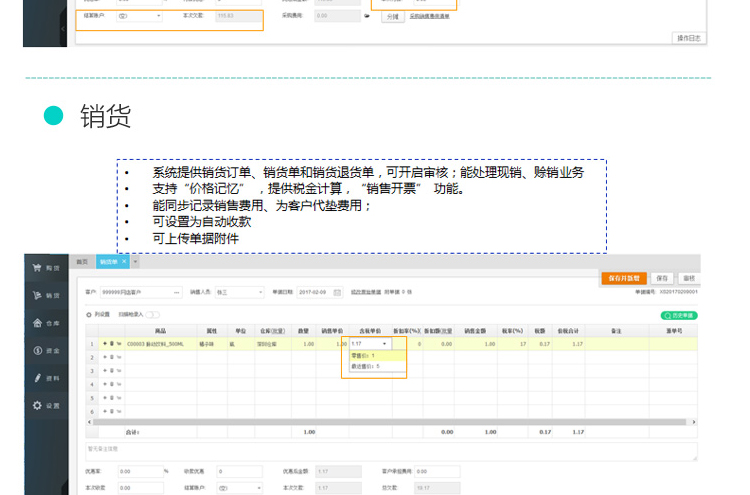
Task: Click the 商品 column header
Action: point(161,331)
